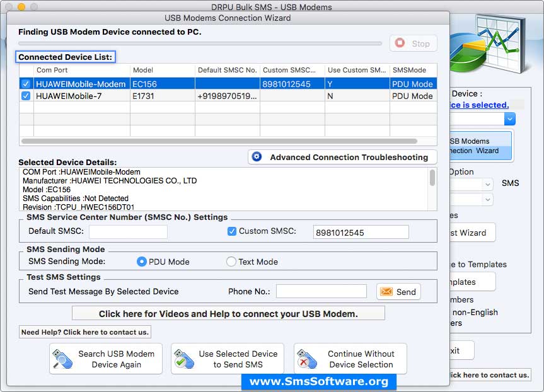This screenshot has height=392, width=544.
Task: Click the SMSMode column header
Action: (x=414, y=70)
